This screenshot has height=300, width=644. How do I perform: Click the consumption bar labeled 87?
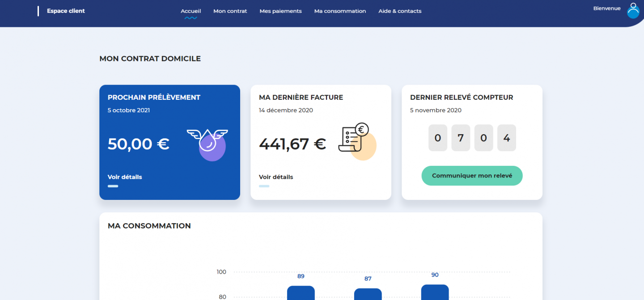(368, 294)
